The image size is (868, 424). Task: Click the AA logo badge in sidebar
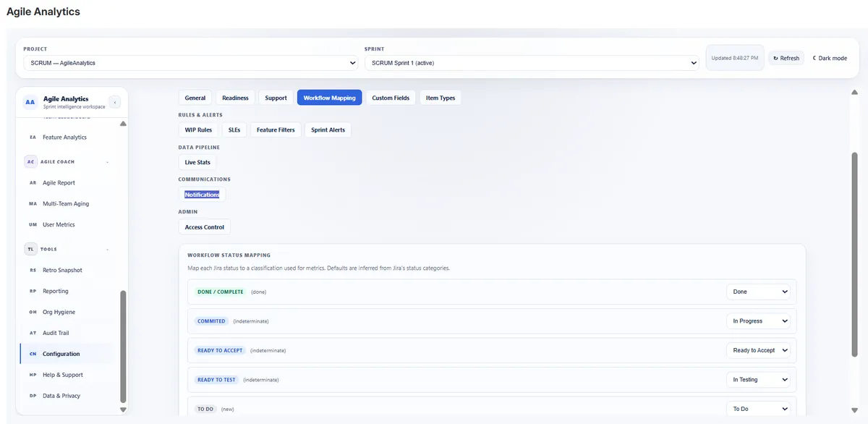tap(30, 102)
